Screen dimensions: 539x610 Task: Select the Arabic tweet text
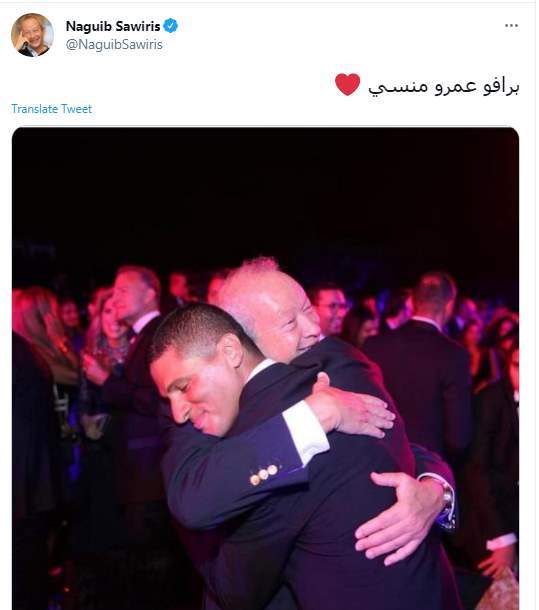[x=444, y=86]
